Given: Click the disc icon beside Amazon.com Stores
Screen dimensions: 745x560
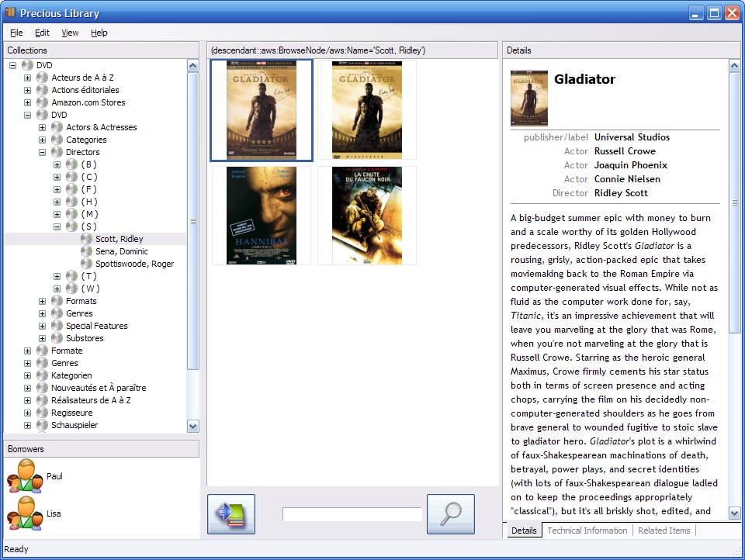Looking at the screenshot, I should pos(42,102).
